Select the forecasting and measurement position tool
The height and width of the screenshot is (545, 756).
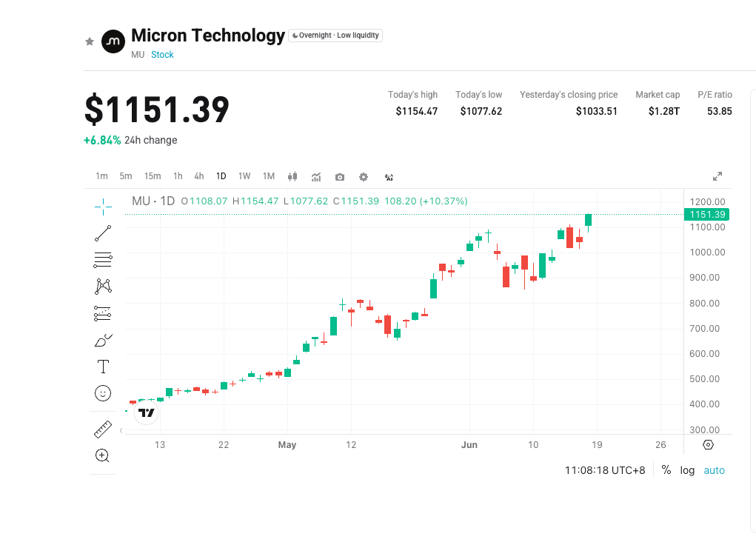point(102,313)
